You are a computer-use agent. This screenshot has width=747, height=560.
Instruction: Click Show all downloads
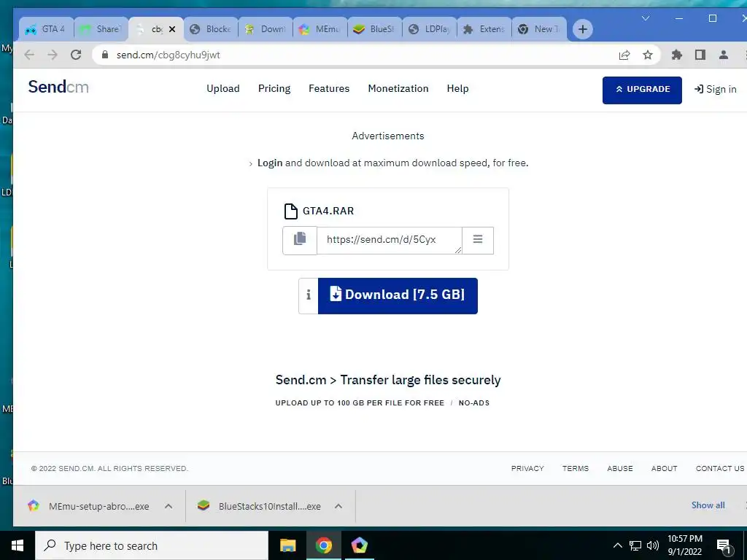[708, 505]
